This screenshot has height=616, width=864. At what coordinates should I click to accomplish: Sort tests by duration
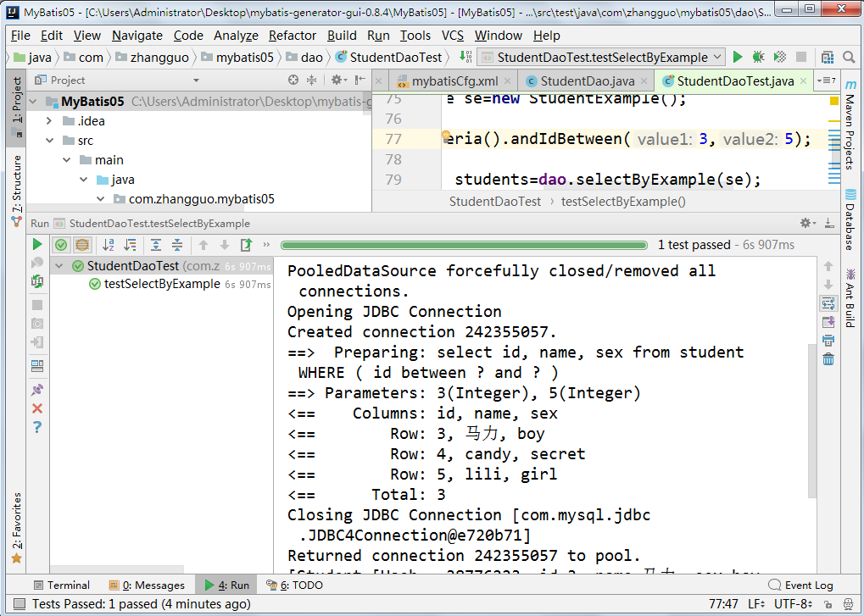tap(131, 244)
